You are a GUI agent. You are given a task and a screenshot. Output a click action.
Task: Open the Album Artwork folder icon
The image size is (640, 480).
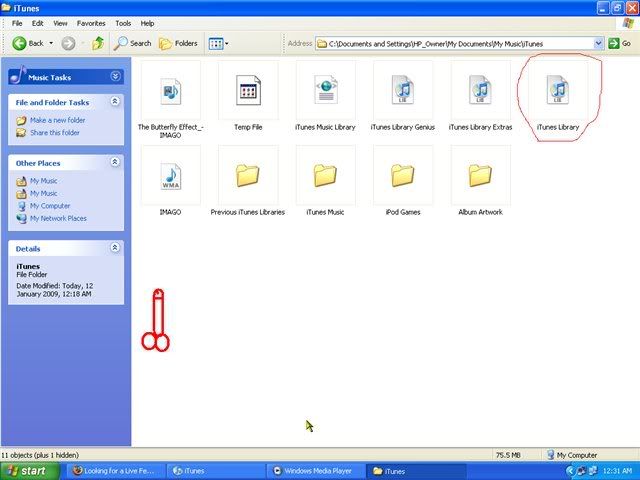coord(480,176)
